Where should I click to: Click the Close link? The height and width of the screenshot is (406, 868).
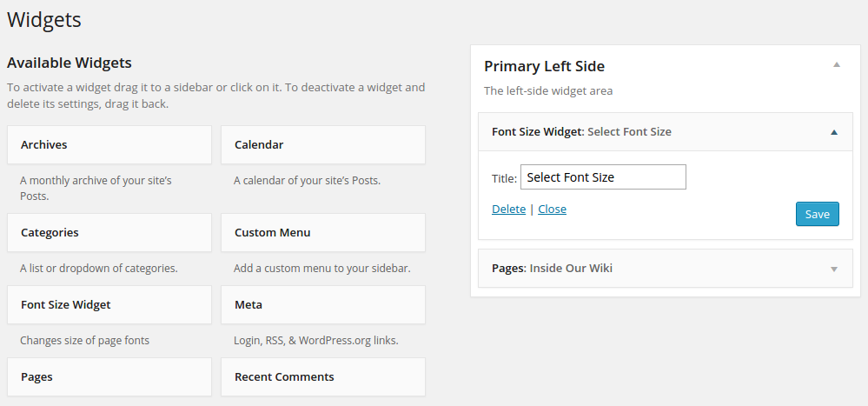(552, 210)
